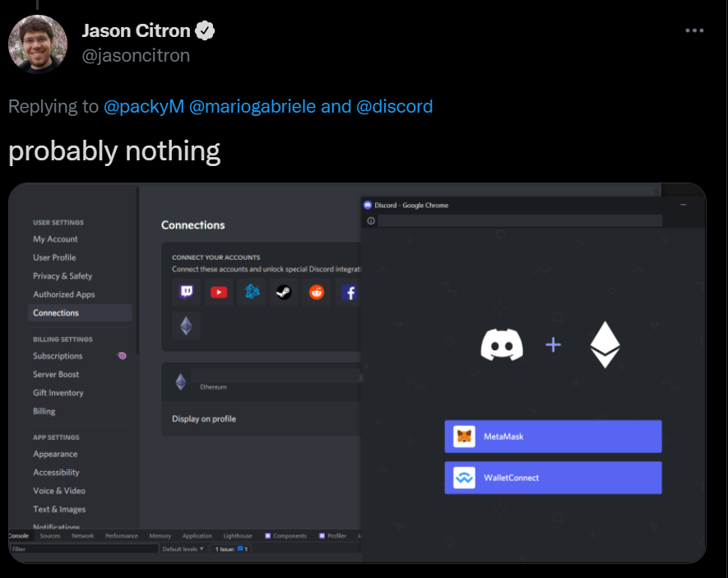Screen dimensions: 728x578
Task: Click the WalletConnect logo icon
Action: tap(464, 478)
